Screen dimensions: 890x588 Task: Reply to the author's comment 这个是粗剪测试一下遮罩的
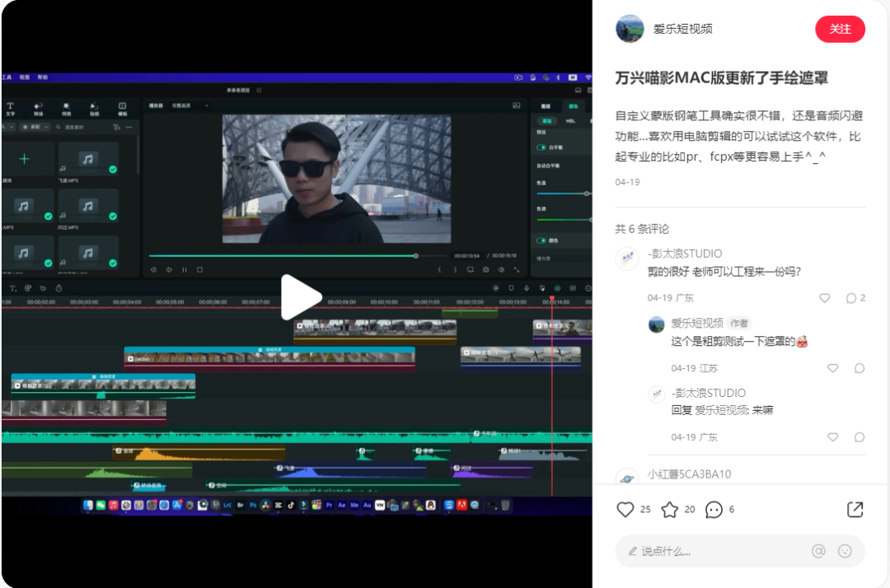(860, 368)
